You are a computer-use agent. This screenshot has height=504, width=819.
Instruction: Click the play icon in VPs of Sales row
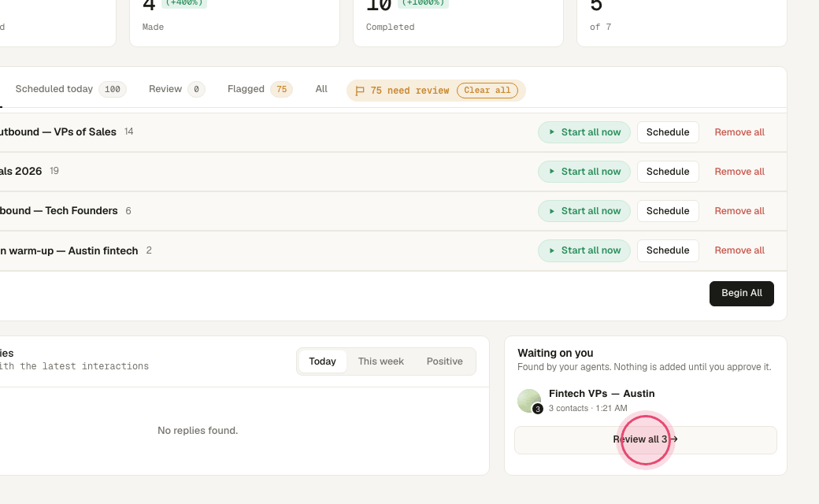point(551,132)
